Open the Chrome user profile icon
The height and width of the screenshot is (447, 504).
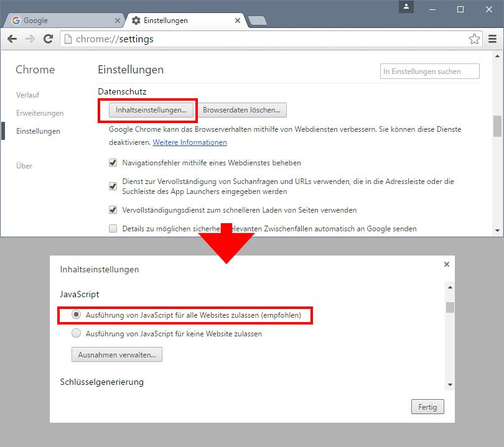coord(406,7)
